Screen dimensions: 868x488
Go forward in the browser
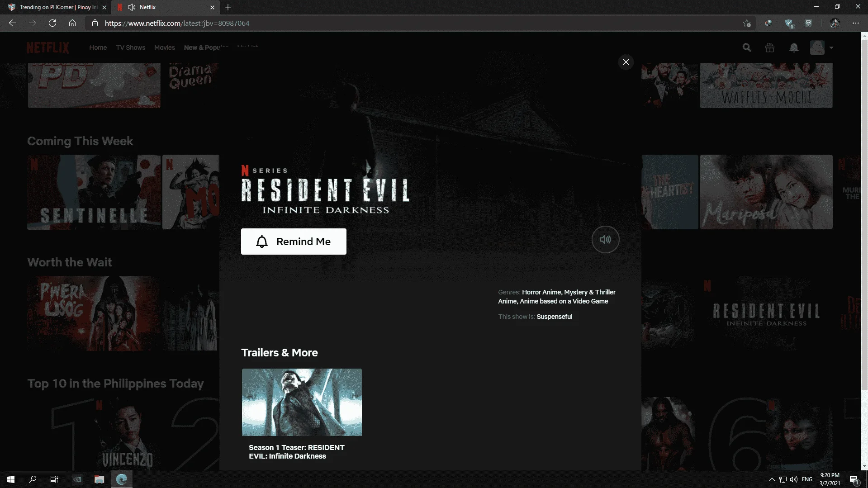point(33,23)
